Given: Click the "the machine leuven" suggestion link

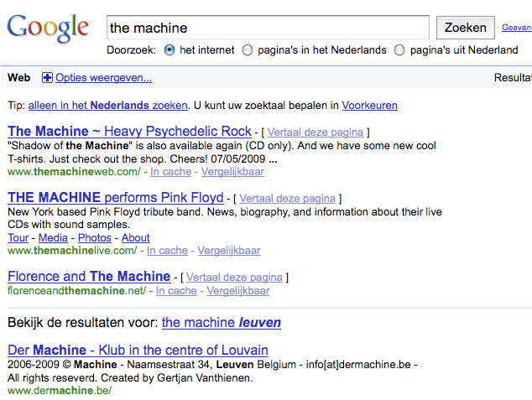Looking at the screenshot, I should 222,323.
